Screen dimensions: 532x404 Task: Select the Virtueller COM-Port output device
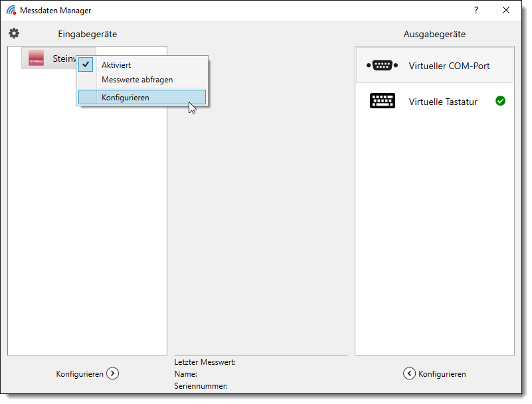[449, 66]
